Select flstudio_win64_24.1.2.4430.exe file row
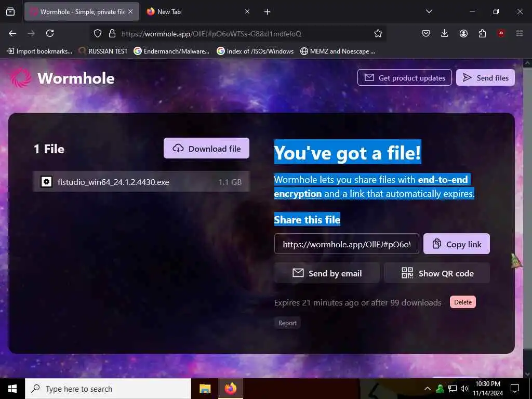 (x=141, y=182)
